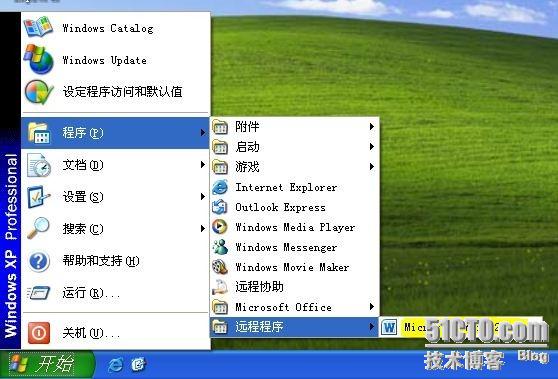558x379 pixels.
Task: Expand 游戏 submenu arrow
Action: pos(372,166)
